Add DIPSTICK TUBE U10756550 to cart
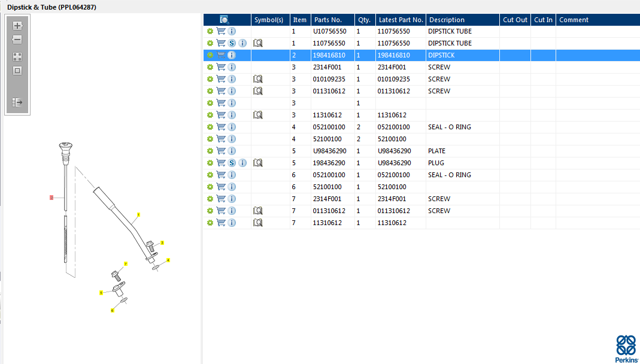The height and width of the screenshot is (364, 640). click(221, 31)
